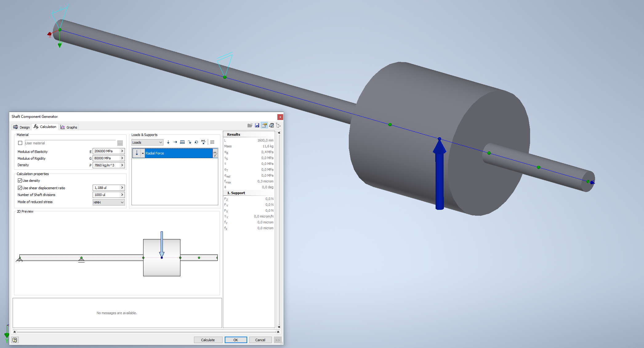Image resolution: width=644 pixels, height=348 pixels.
Task: Disable Use shear displacement ratio
Action: pos(20,188)
